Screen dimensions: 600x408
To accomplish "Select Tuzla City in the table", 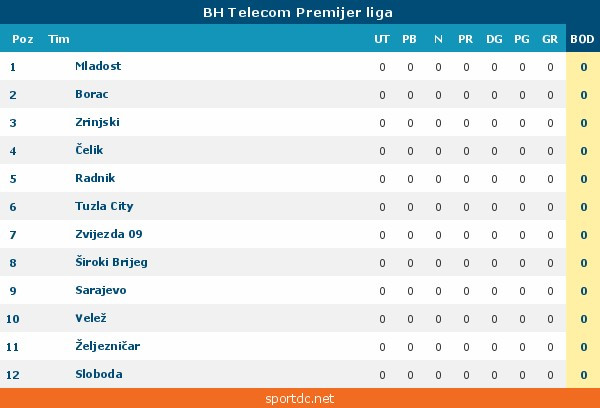I will [104, 206].
